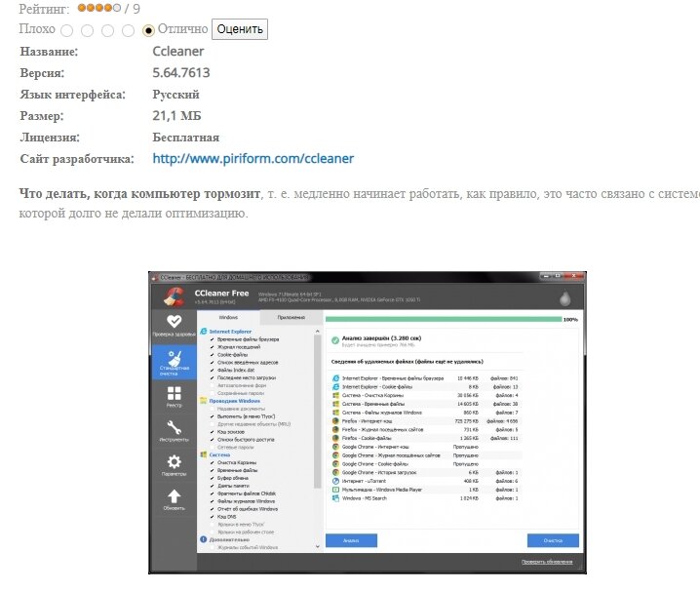Screen dimensions: 700x592
Task: Click the green 100% progress bar
Action: [x=444, y=319]
